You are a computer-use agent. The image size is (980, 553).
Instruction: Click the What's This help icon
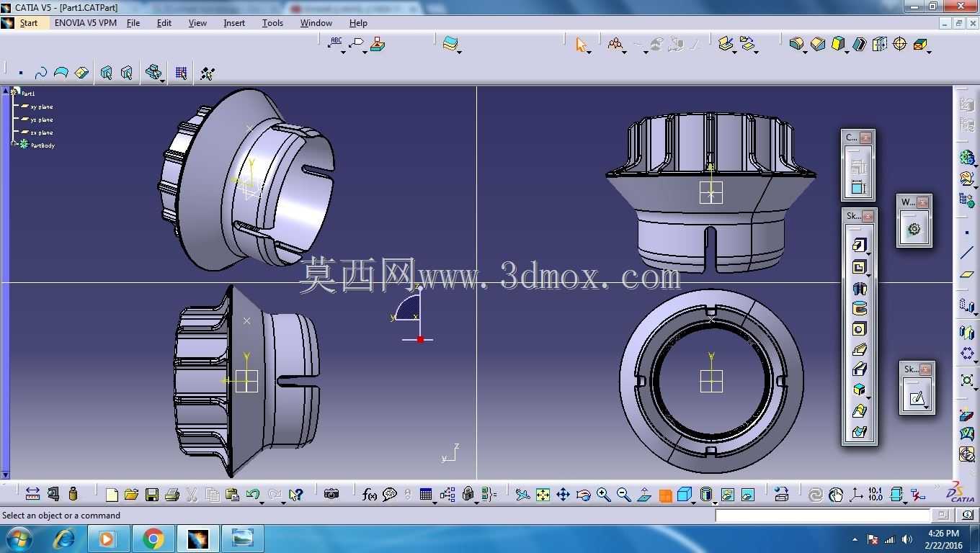click(x=295, y=495)
